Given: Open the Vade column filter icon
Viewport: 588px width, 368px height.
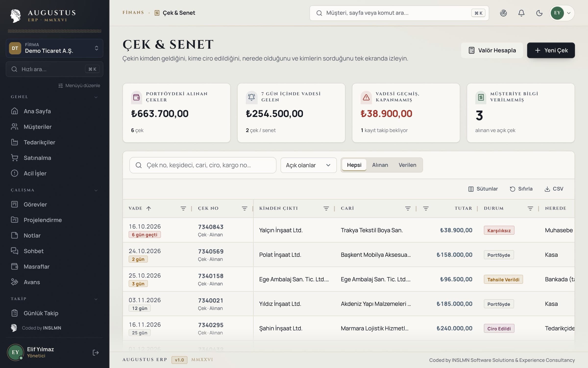Looking at the screenshot, I should point(183,208).
